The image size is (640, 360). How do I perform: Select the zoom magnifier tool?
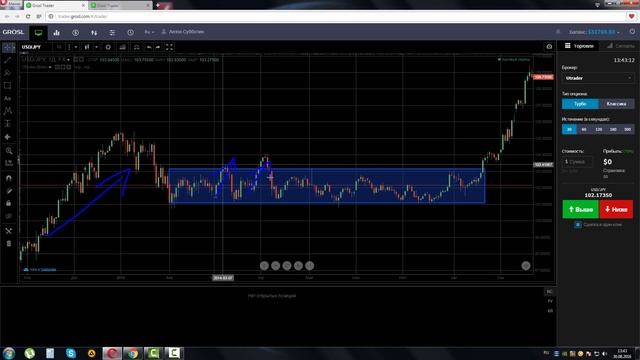click(9, 151)
